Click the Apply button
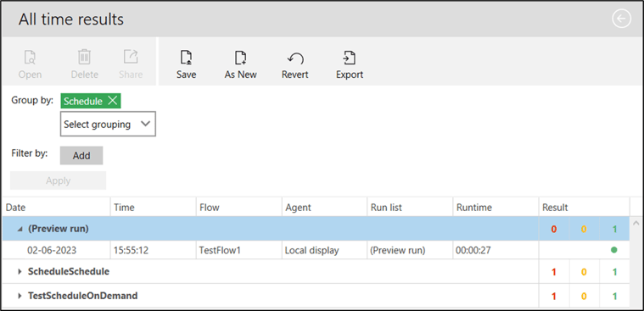The height and width of the screenshot is (311, 644). click(x=58, y=180)
